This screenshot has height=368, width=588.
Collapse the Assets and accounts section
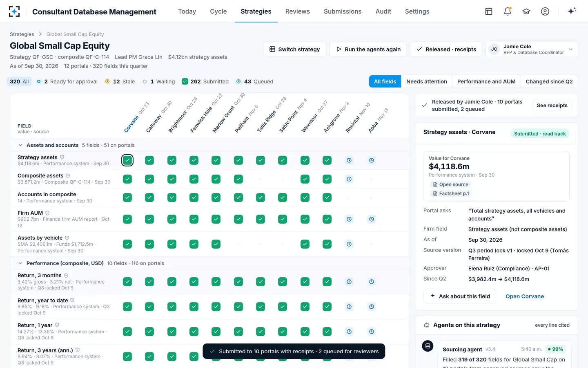pos(20,145)
